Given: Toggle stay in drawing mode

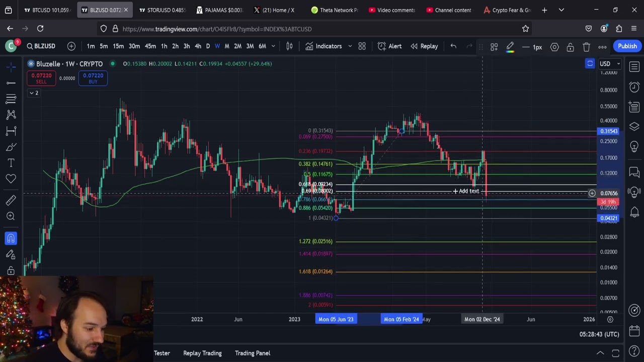Looking at the screenshot, I should click(11, 254).
